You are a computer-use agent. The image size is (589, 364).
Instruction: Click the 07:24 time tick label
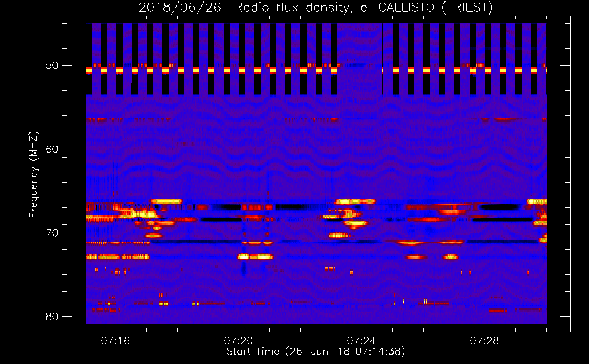point(361,341)
